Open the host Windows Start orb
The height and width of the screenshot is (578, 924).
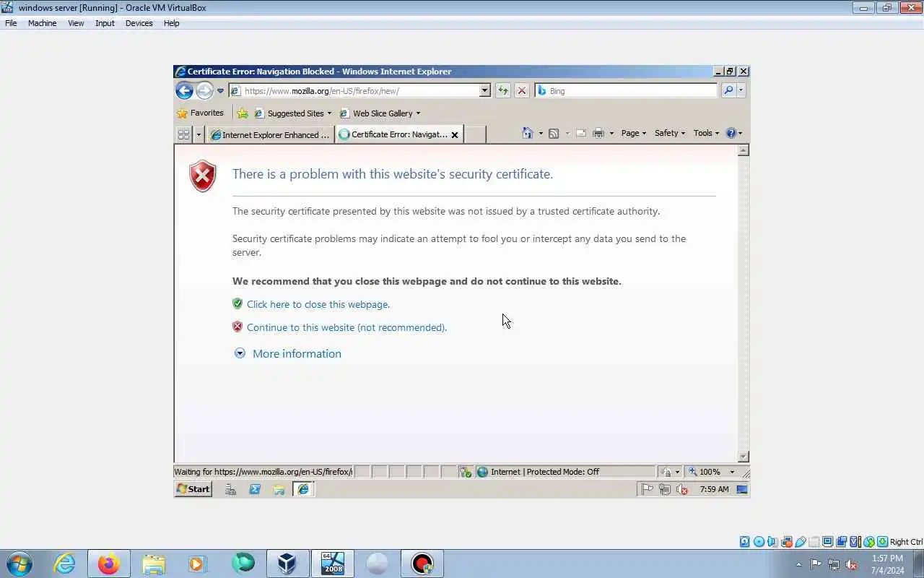coord(19,564)
